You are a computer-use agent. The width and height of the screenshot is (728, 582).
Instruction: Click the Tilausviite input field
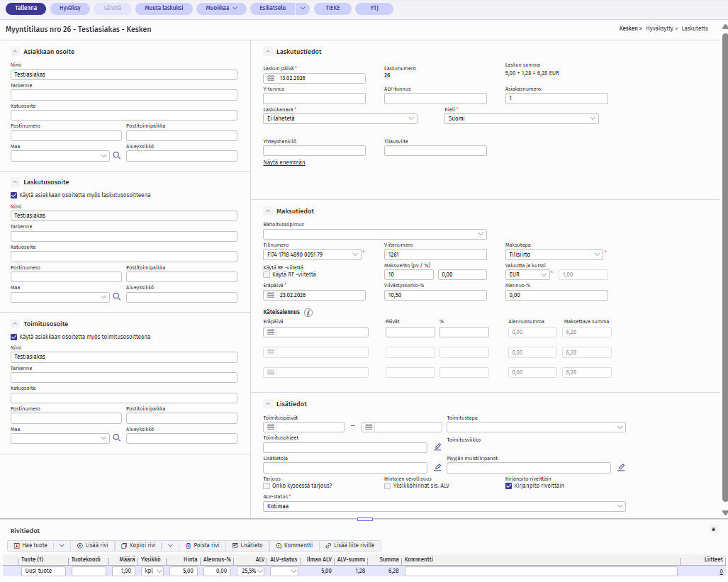click(x=435, y=150)
